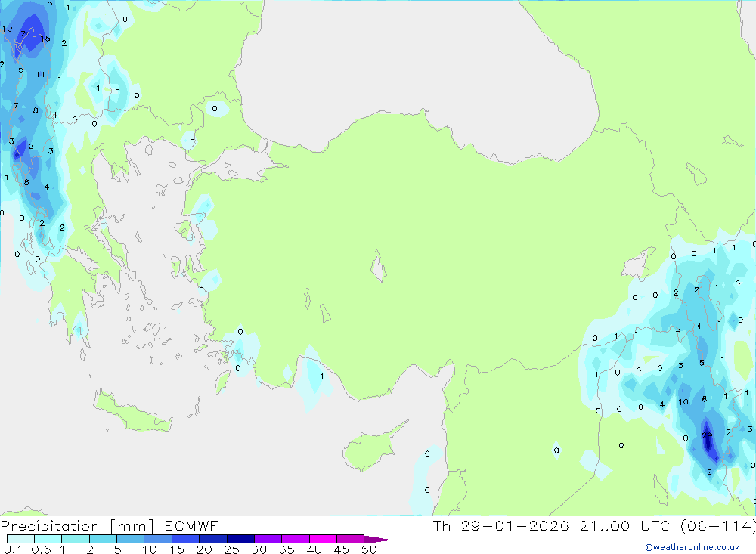756x554 pixels.
Task: Click the "(06+114)" forecast run text
Action: pyautogui.click(x=717, y=526)
